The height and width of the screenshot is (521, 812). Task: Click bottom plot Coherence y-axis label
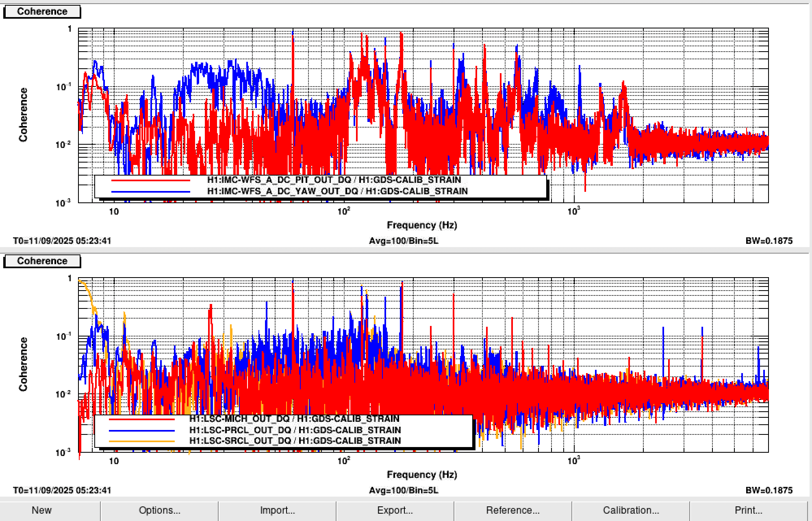23,364
